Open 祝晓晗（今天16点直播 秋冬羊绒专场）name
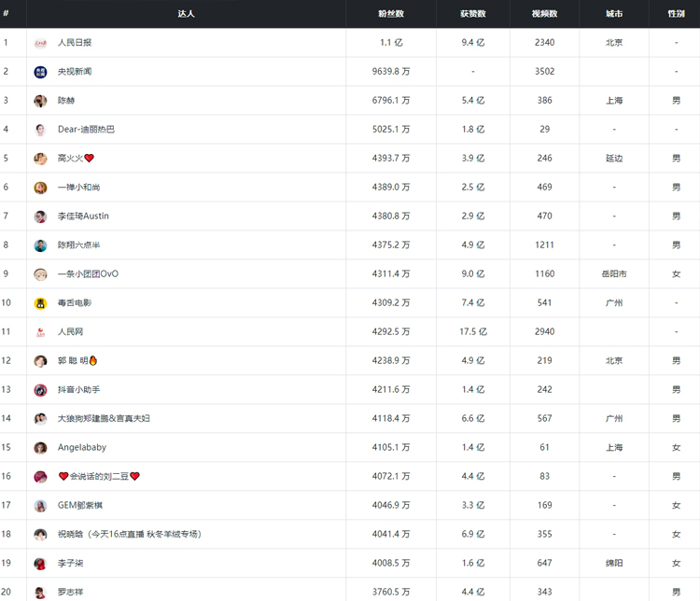This screenshot has height=601, width=700. tap(130, 534)
